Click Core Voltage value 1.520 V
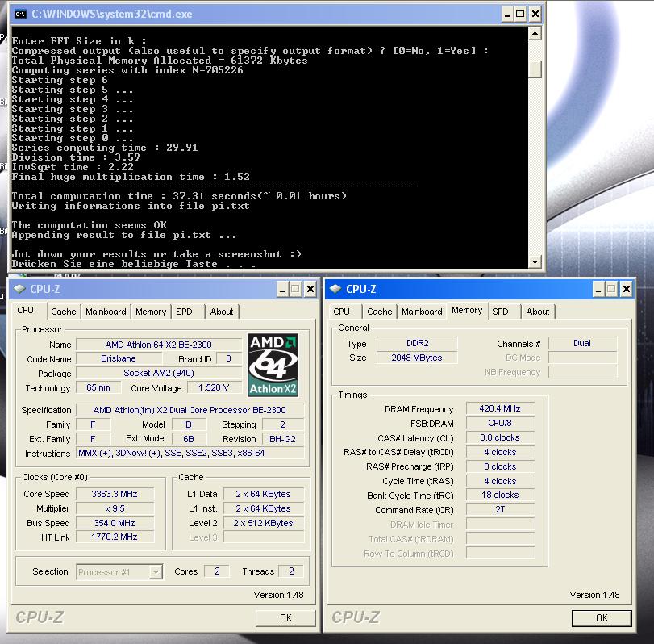 pyautogui.click(x=214, y=387)
